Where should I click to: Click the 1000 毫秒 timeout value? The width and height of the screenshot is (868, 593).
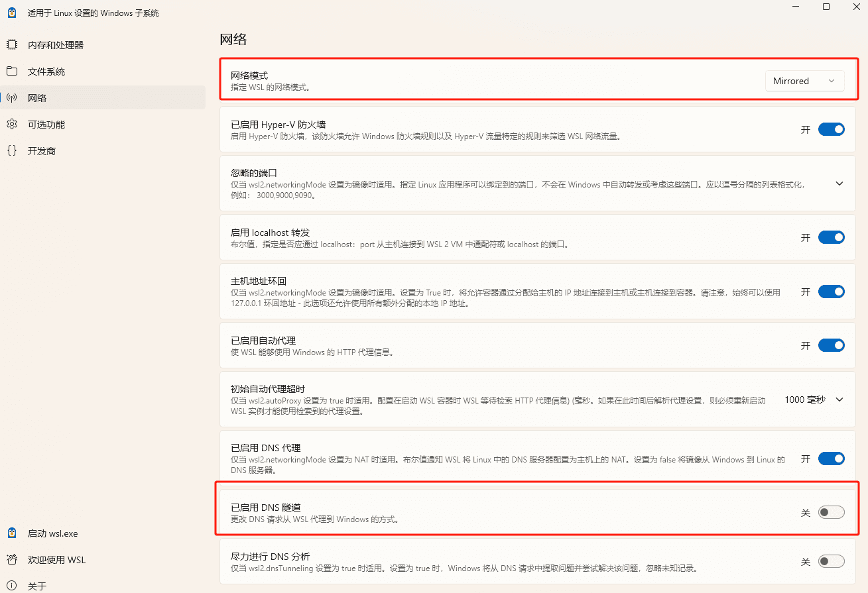pos(804,400)
